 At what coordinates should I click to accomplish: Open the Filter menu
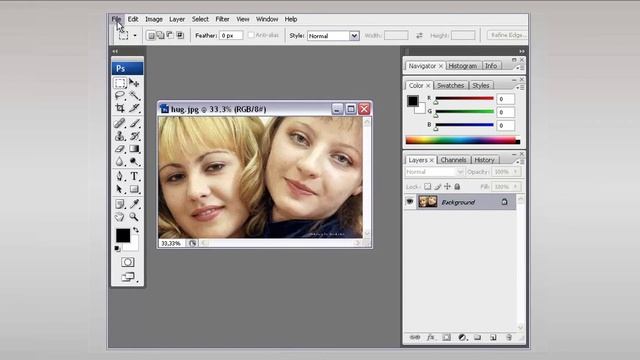[222, 19]
